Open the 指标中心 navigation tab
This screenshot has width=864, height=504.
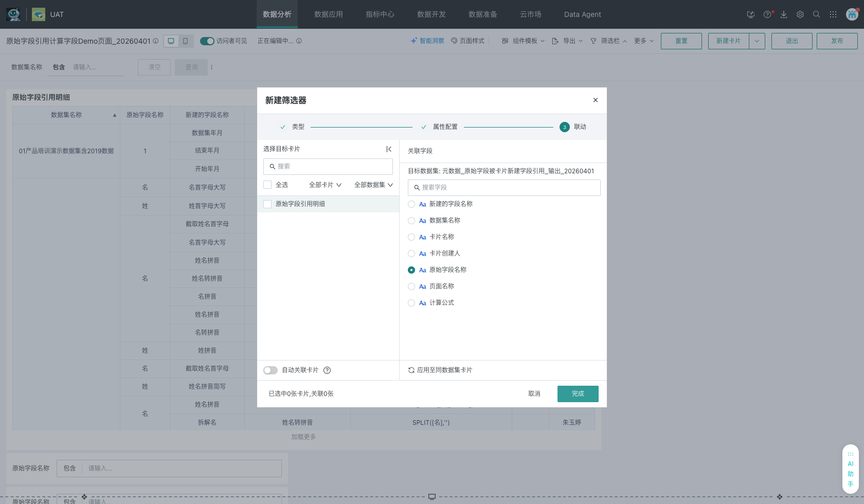click(380, 14)
